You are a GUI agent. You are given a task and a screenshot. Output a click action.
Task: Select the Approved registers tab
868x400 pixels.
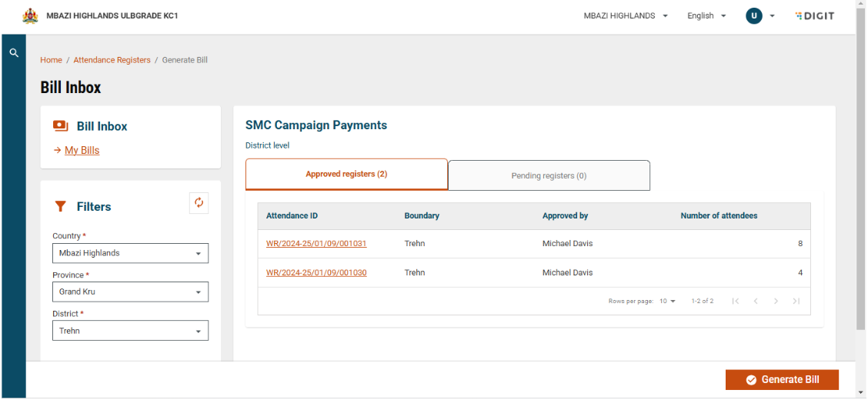tap(346, 174)
